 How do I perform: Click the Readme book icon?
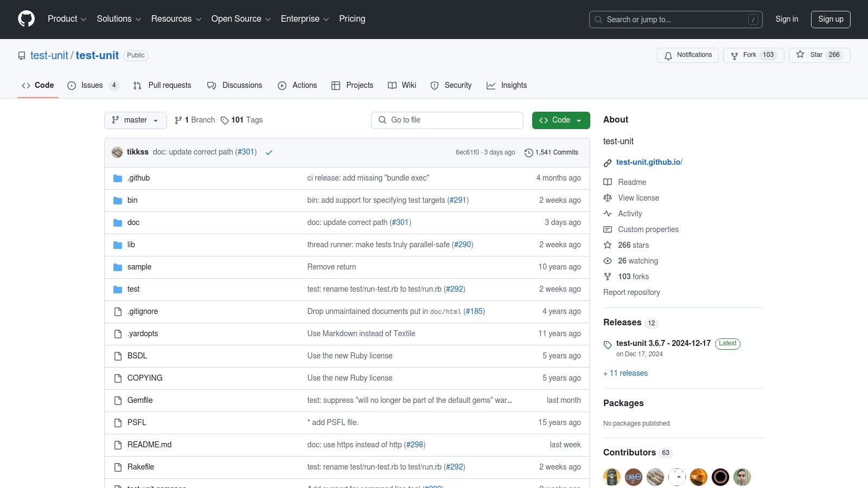point(608,182)
